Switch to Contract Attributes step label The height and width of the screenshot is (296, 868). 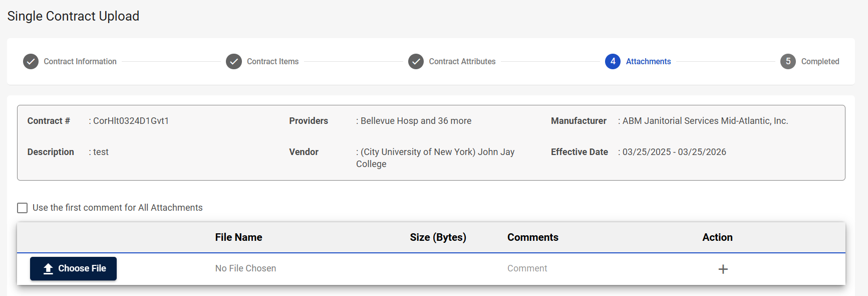(462, 62)
